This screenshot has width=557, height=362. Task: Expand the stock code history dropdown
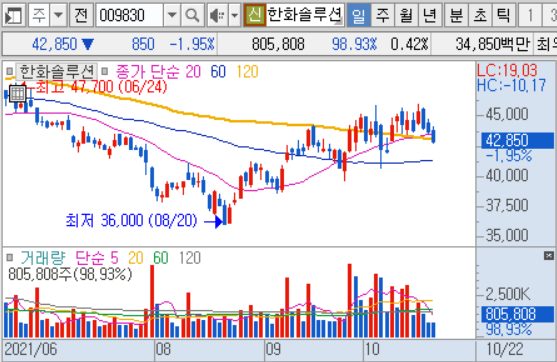[x=172, y=15]
